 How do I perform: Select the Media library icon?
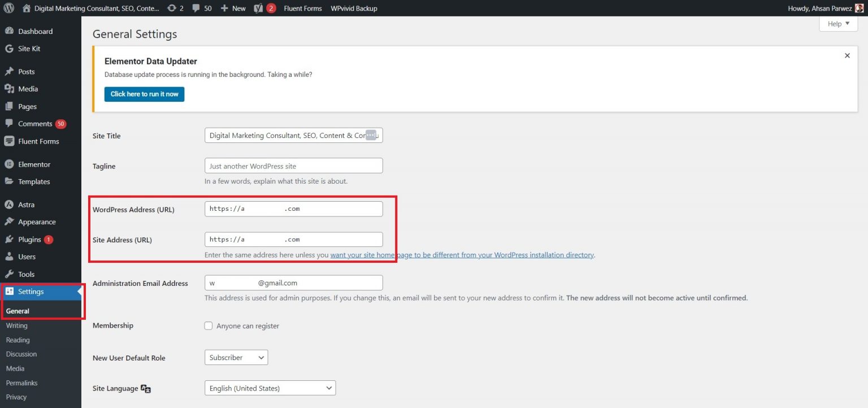(10, 89)
